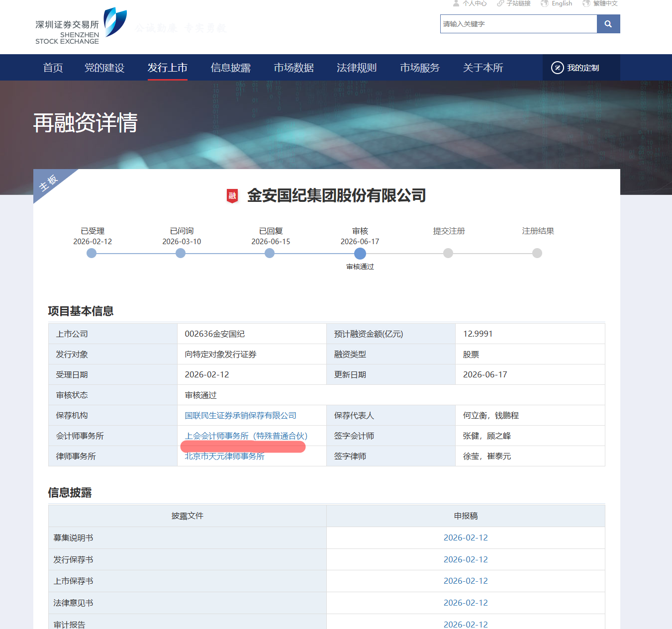Click the 受理日期 value 2026-02-12
Screen dimensions: 672x629
pyautogui.click(x=207, y=375)
